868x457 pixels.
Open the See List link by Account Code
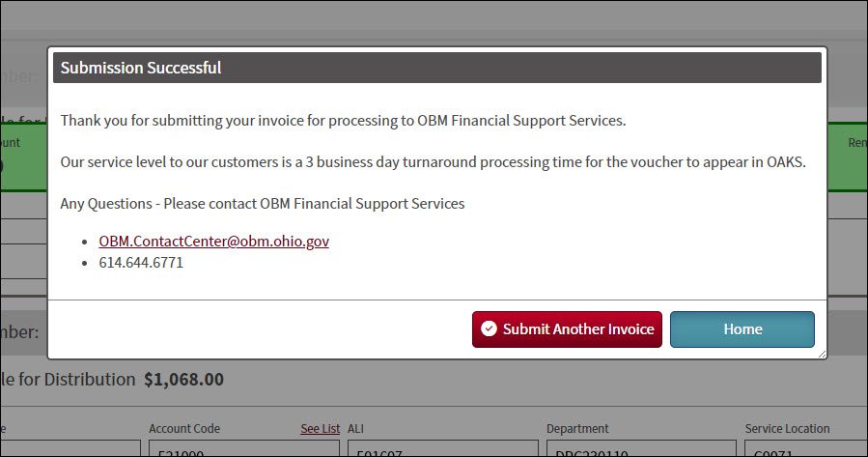click(320, 429)
